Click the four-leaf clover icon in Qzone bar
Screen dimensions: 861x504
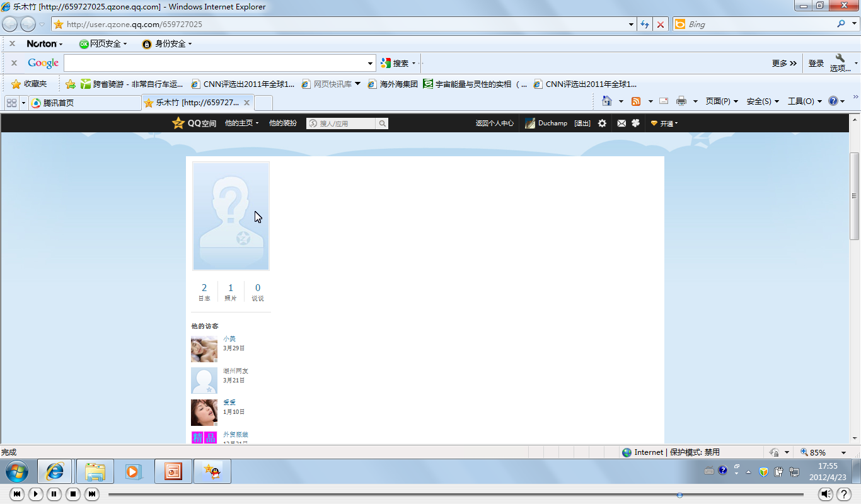[x=635, y=123]
